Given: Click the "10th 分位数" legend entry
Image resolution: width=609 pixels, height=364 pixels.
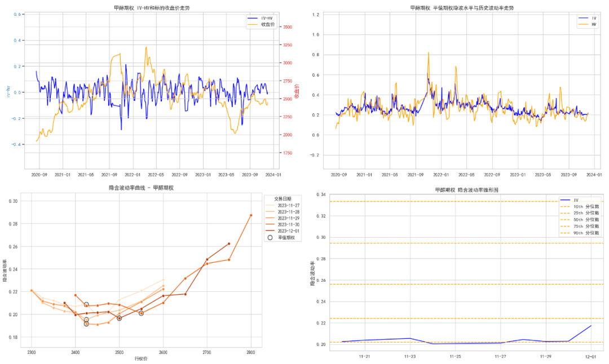Looking at the screenshot, I should (580, 207).
